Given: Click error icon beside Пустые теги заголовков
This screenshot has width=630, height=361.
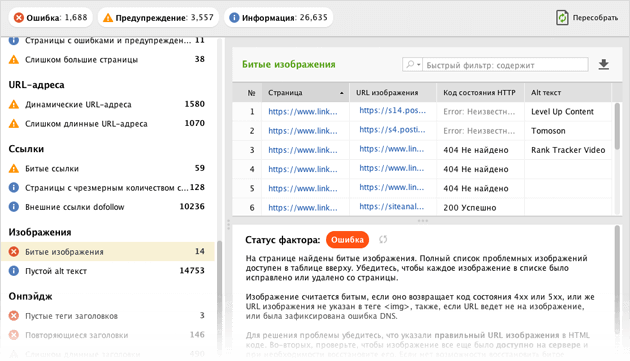Looking at the screenshot, I should [14, 316].
